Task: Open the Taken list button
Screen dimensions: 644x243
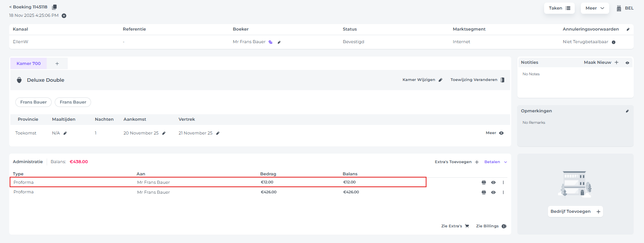Action: (x=559, y=8)
